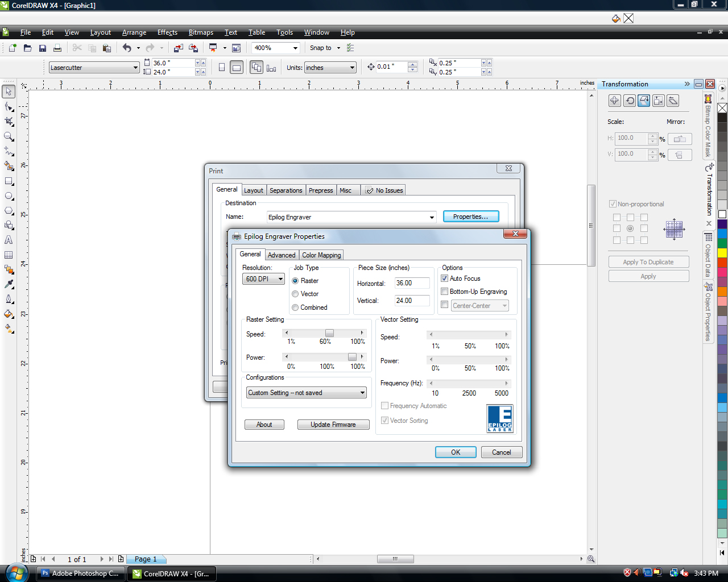This screenshot has height=582, width=728.
Task: Select the Freehand tool in toolbox
Action: click(9, 151)
